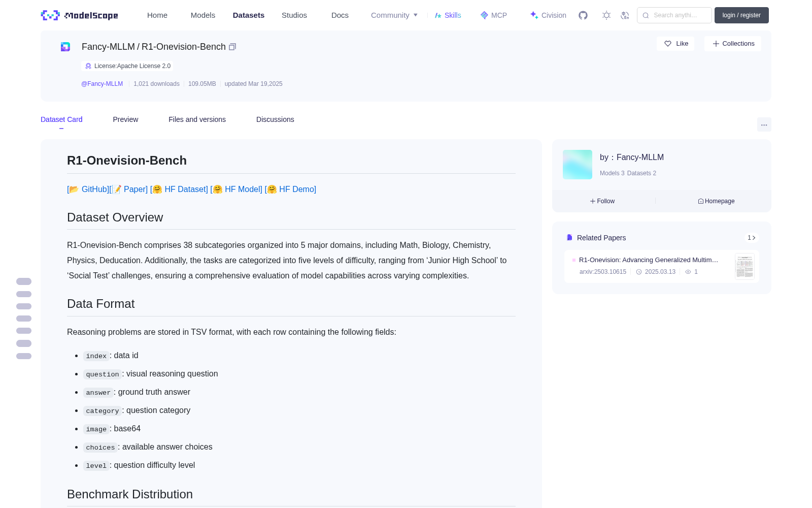Open the GitHub icon link in navbar

[x=583, y=15]
